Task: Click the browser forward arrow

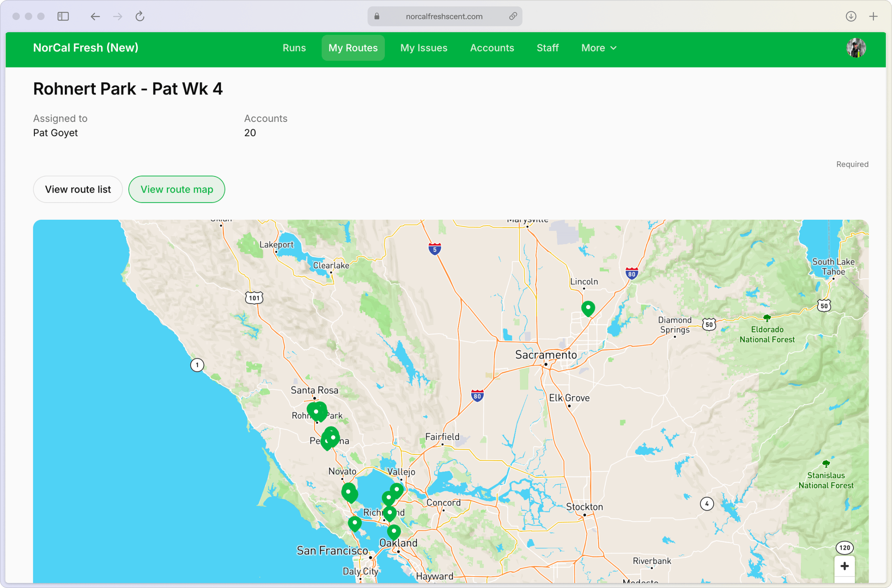Action: (118, 17)
